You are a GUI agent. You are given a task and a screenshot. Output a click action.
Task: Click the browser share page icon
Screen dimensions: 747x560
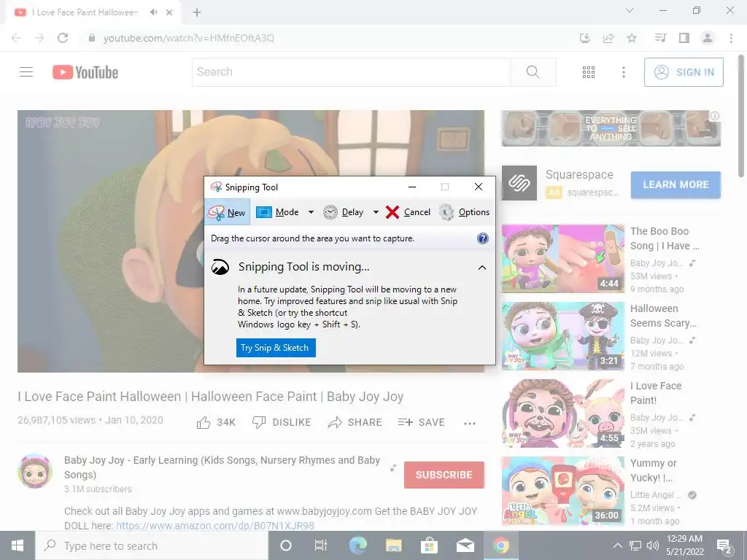point(608,38)
